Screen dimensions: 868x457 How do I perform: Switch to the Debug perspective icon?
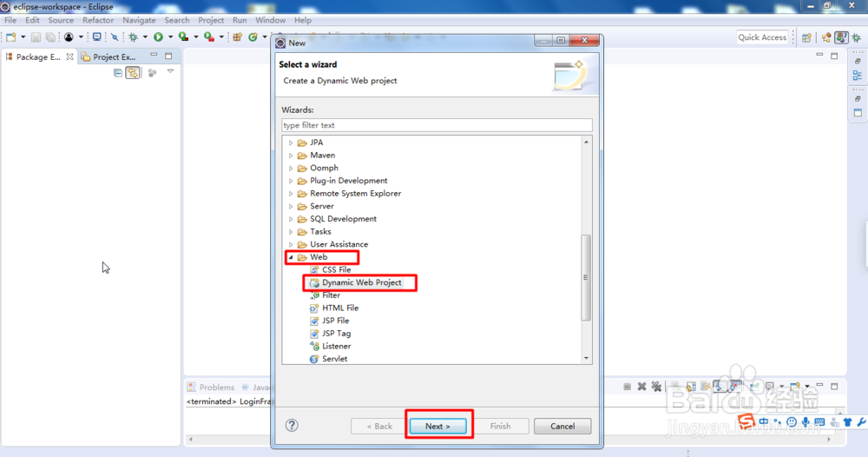(857, 37)
